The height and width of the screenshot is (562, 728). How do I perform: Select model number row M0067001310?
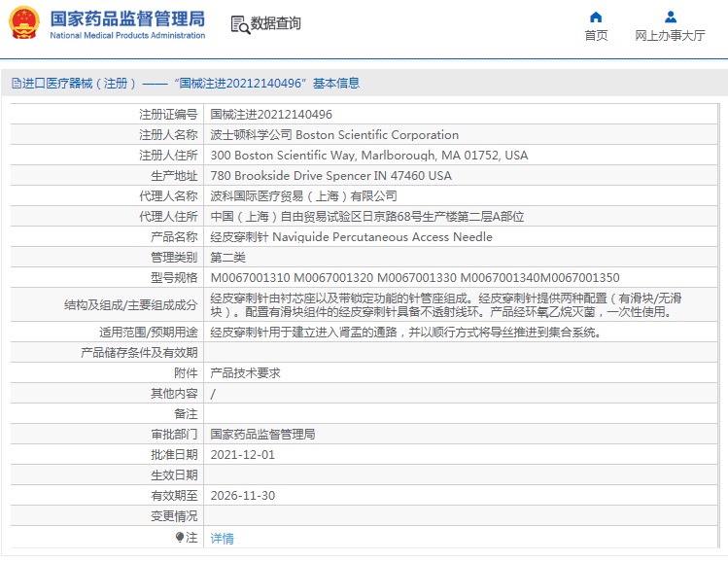coord(415,278)
